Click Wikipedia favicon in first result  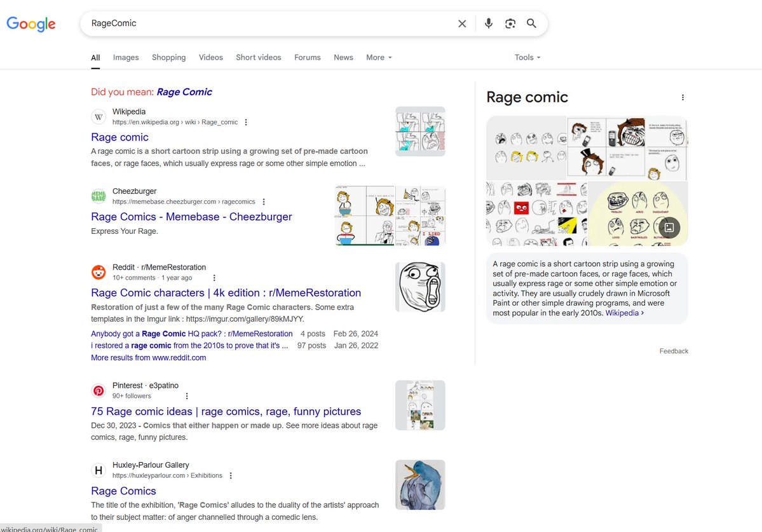click(99, 116)
